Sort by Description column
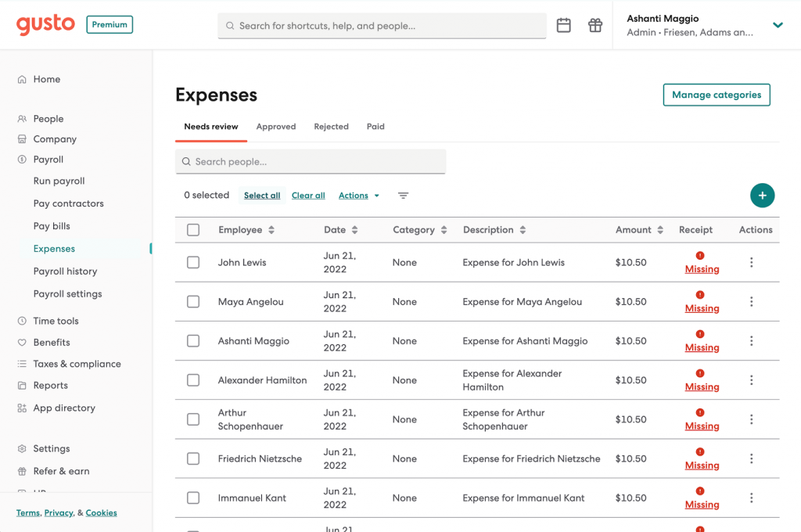801x532 pixels. point(523,230)
